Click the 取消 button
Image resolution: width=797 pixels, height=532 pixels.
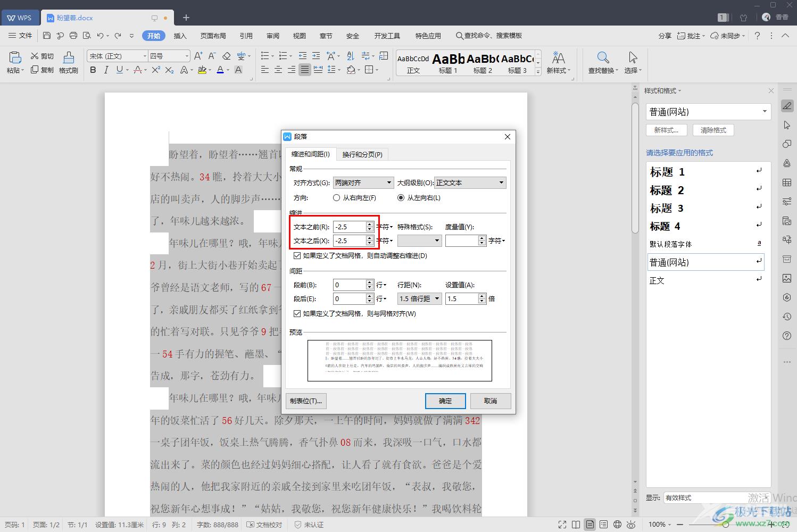point(491,401)
